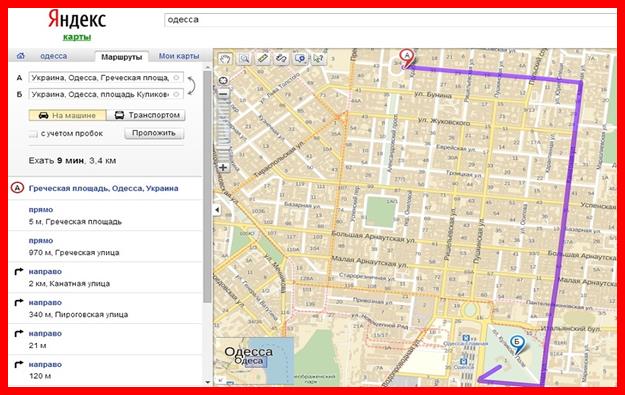Click the route panel vertical scrollbar
The width and height of the screenshot is (625, 395).
pyautogui.click(x=207, y=187)
